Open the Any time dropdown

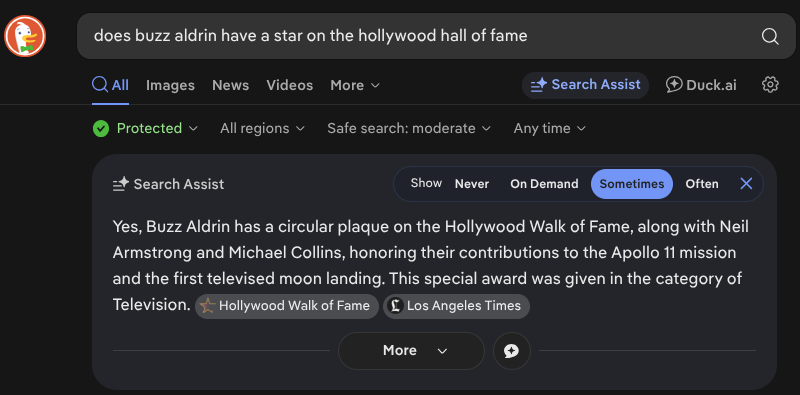tap(549, 128)
